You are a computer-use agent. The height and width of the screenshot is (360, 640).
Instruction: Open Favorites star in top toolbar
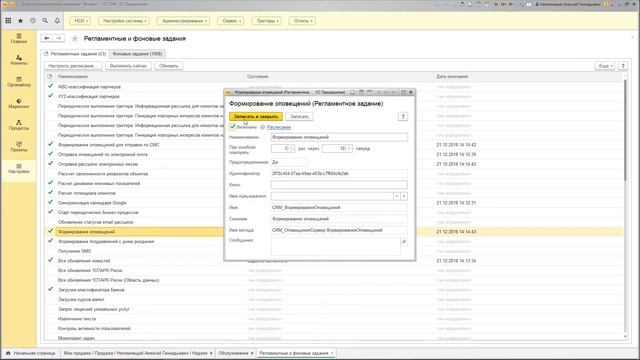click(x=20, y=20)
